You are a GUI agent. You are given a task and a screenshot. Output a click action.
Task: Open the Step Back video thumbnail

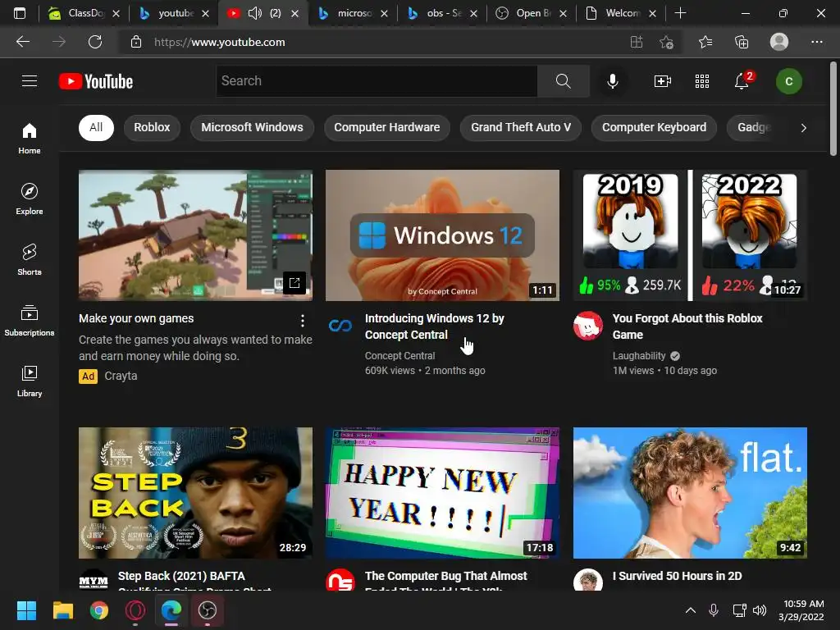tap(195, 493)
